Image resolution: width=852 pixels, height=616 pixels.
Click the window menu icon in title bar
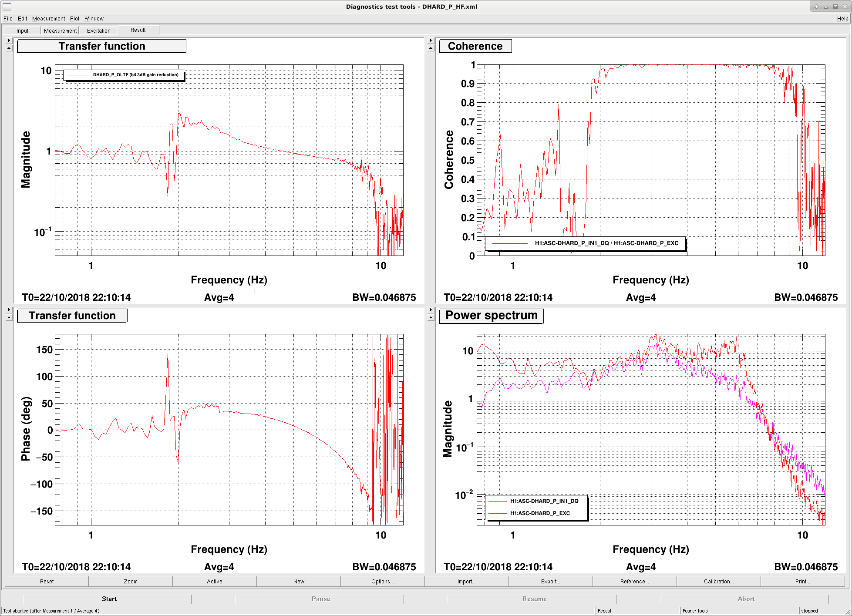point(7,7)
